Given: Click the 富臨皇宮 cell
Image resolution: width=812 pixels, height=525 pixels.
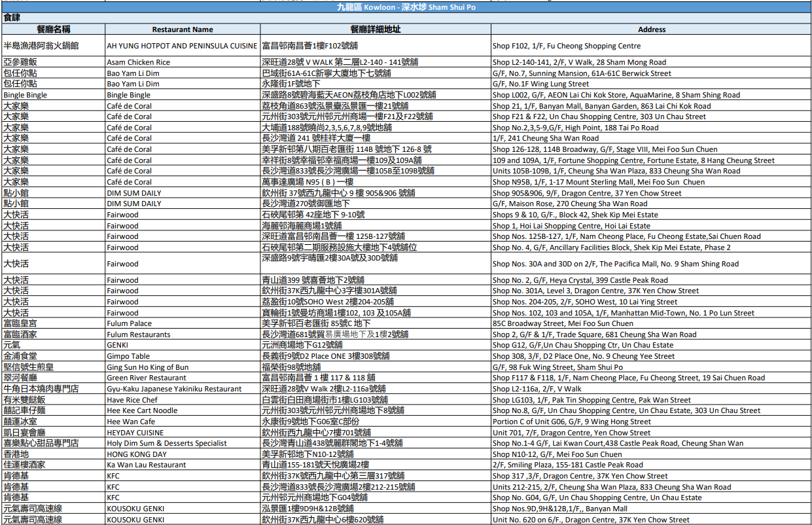Looking at the screenshot, I should coord(53,323).
